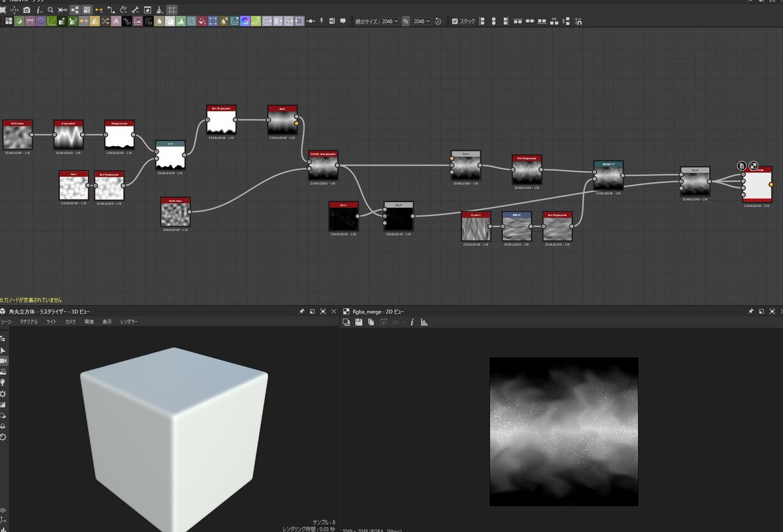Toggle the checker icon above Rgba_merge node
Image resolution: width=783 pixels, height=532 pixels.
click(754, 166)
